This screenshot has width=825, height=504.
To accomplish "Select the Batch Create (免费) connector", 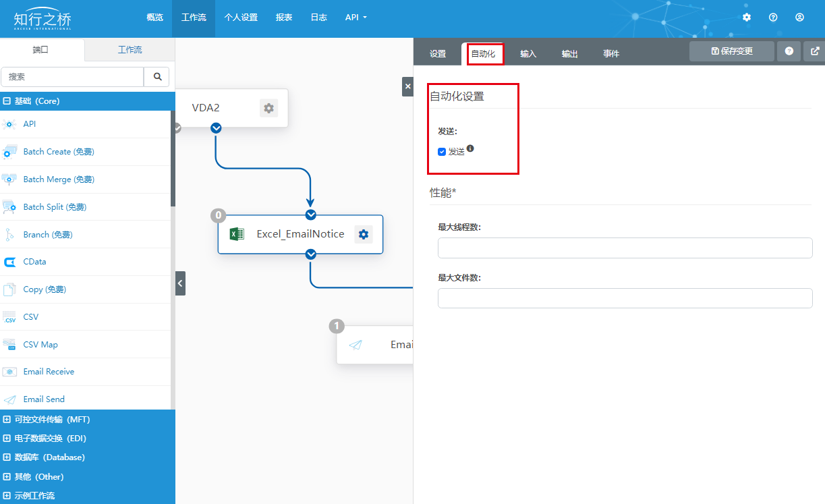I will click(x=58, y=152).
